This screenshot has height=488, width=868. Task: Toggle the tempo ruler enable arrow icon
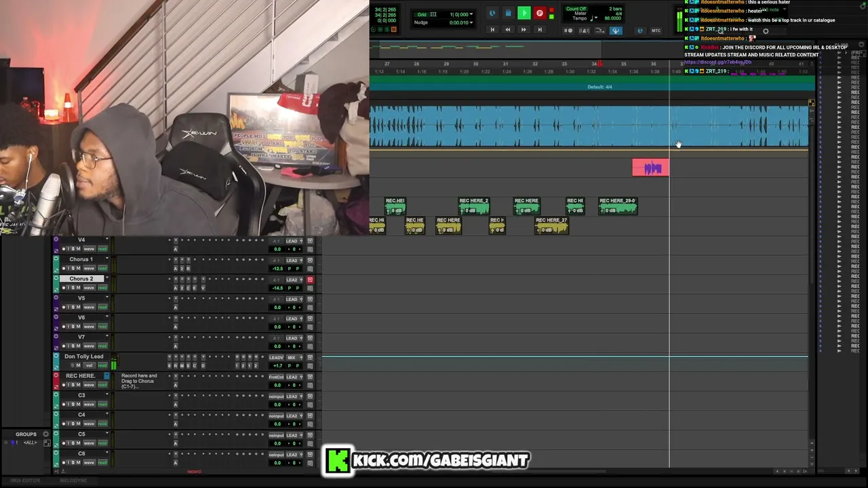599,30
